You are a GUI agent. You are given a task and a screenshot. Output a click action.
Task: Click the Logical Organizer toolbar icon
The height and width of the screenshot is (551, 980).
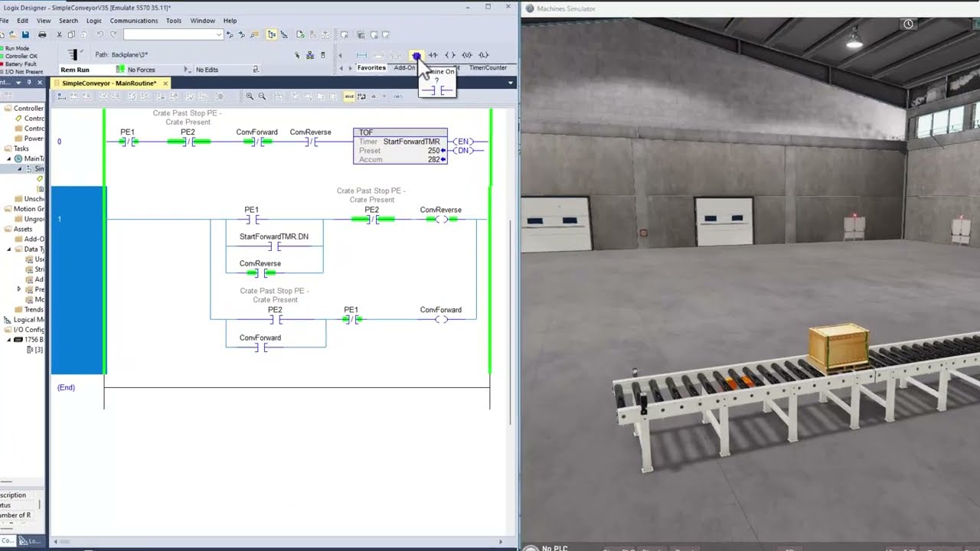tap(284, 34)
